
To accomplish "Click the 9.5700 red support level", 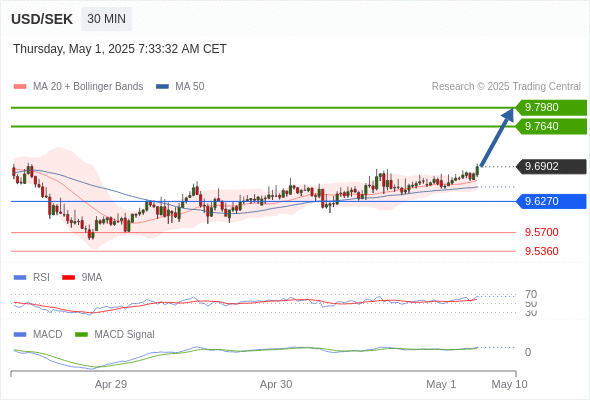I will click(x=541, y=232).
